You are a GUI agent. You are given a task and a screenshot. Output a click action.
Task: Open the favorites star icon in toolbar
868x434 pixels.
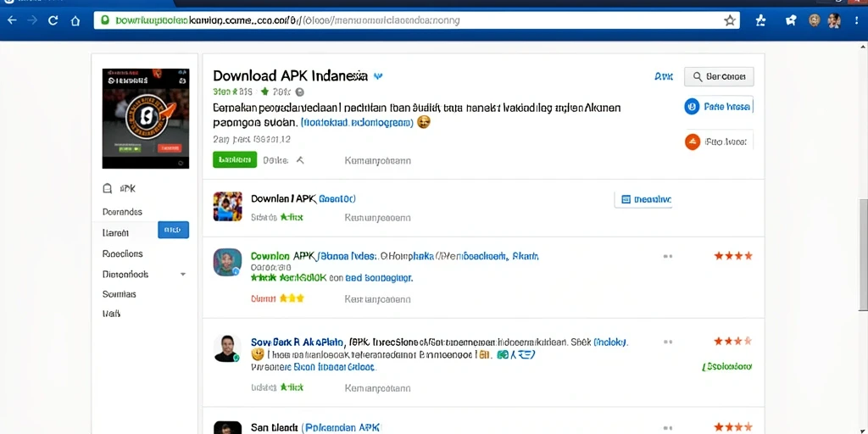760,20
